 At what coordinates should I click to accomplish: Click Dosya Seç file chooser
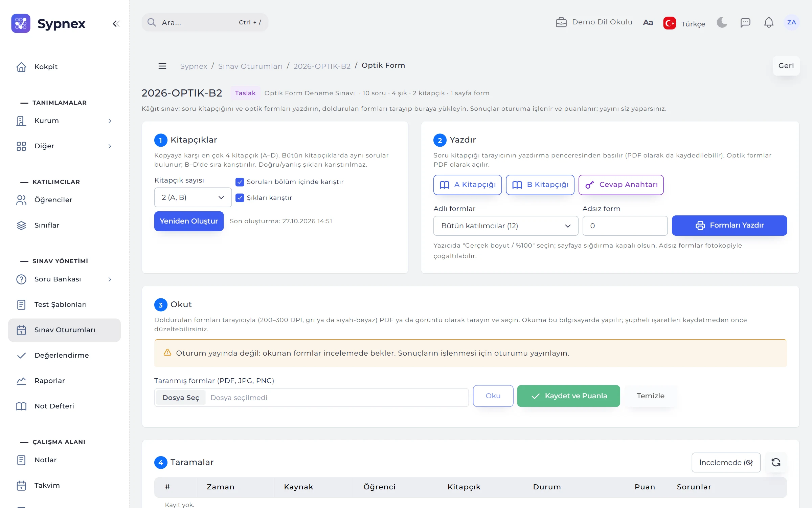[181, 398]
